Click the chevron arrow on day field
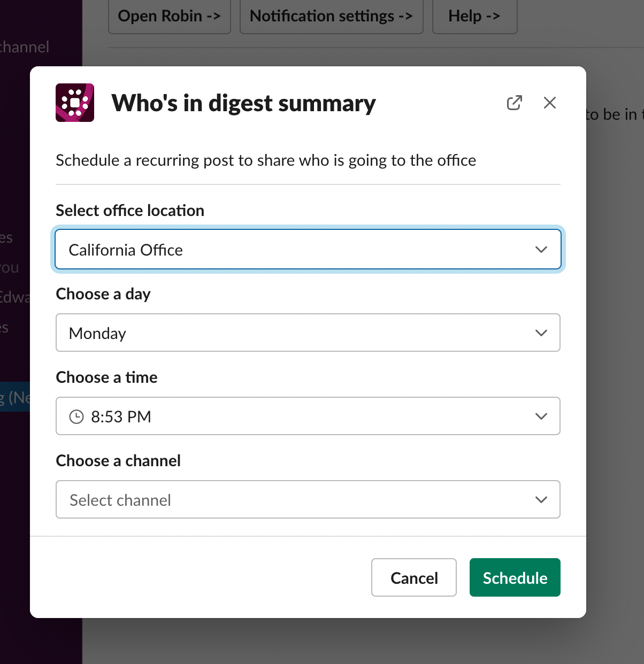This screenshot has width=644, height=664. click(541, 333)
